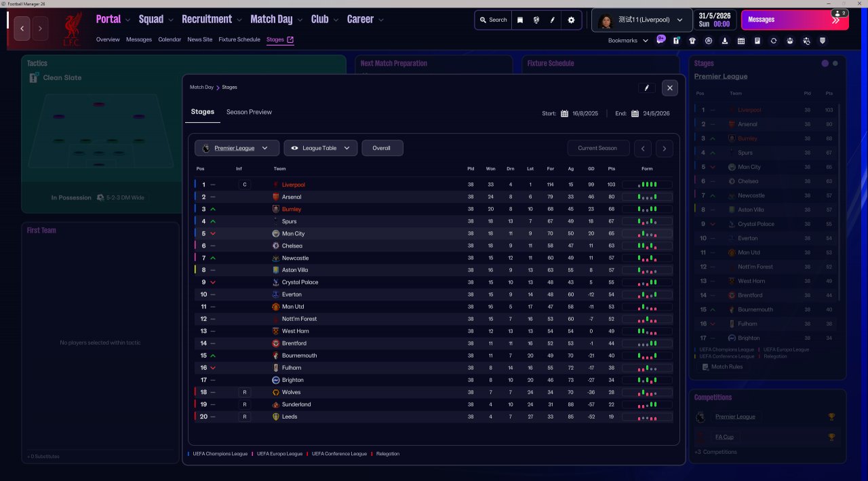Click the Current Season button
The width and height of the screenshot is (868, 481).
597,148
